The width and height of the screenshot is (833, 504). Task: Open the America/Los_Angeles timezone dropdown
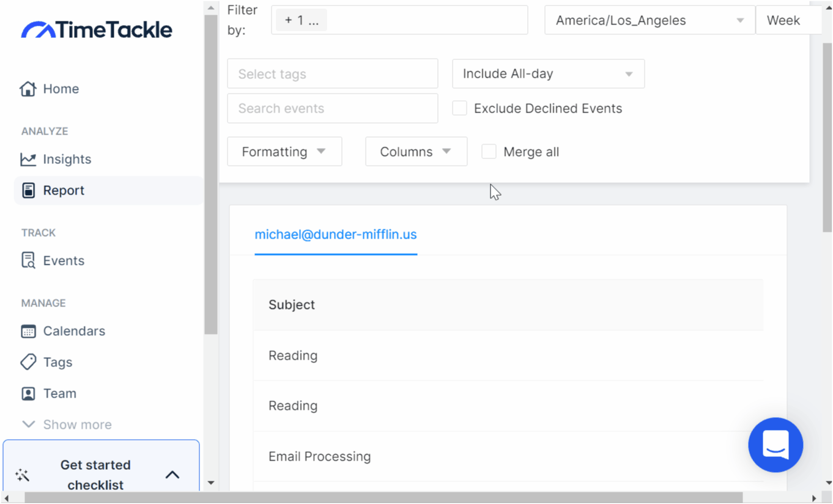pos(650,20)
